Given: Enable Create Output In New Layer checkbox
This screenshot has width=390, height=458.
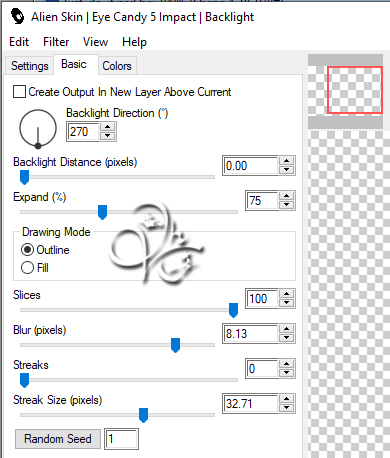Looking at the screenshot, I should coord(19,92).
